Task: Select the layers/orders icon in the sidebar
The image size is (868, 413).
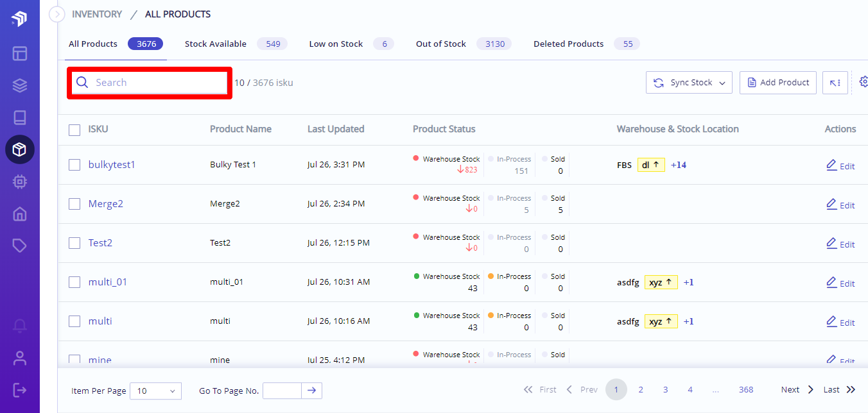Action: tap(19, 85)
